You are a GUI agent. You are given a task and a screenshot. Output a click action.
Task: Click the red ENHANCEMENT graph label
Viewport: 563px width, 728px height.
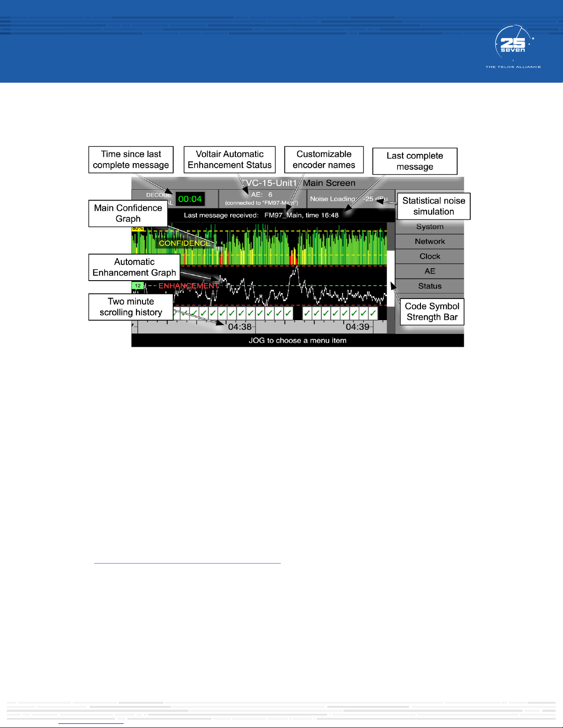[189, 286]
